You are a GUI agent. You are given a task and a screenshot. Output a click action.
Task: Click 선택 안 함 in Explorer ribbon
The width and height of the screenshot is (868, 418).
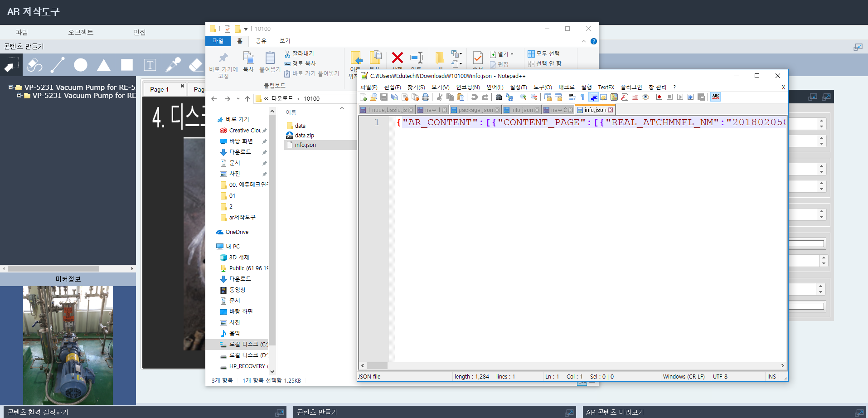544,63
